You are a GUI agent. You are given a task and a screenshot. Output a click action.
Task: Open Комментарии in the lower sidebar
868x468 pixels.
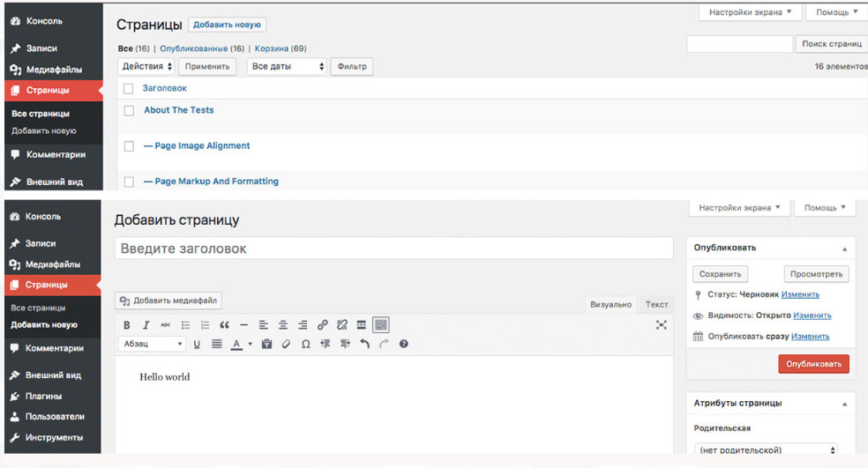click(53, 348)
